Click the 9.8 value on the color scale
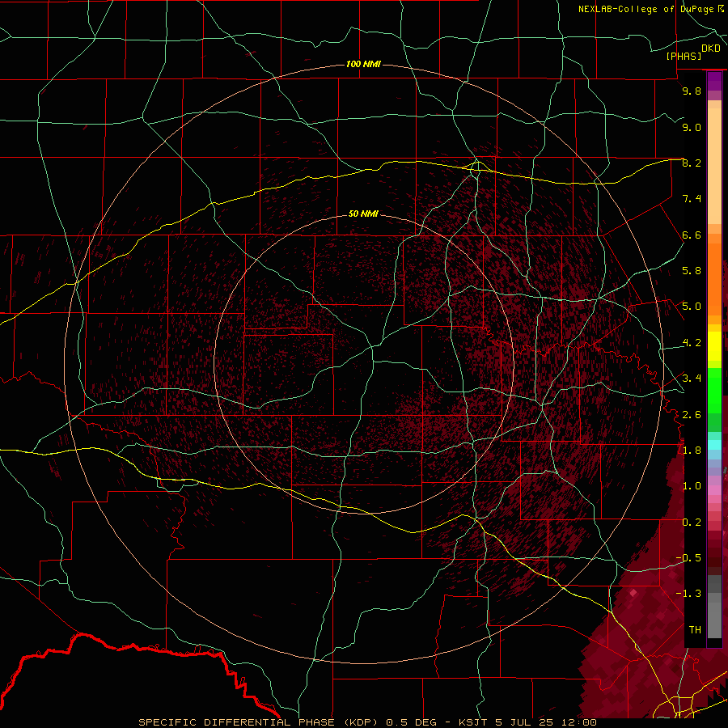The width and height of the screenshot is (728, 728). [692, 91]
